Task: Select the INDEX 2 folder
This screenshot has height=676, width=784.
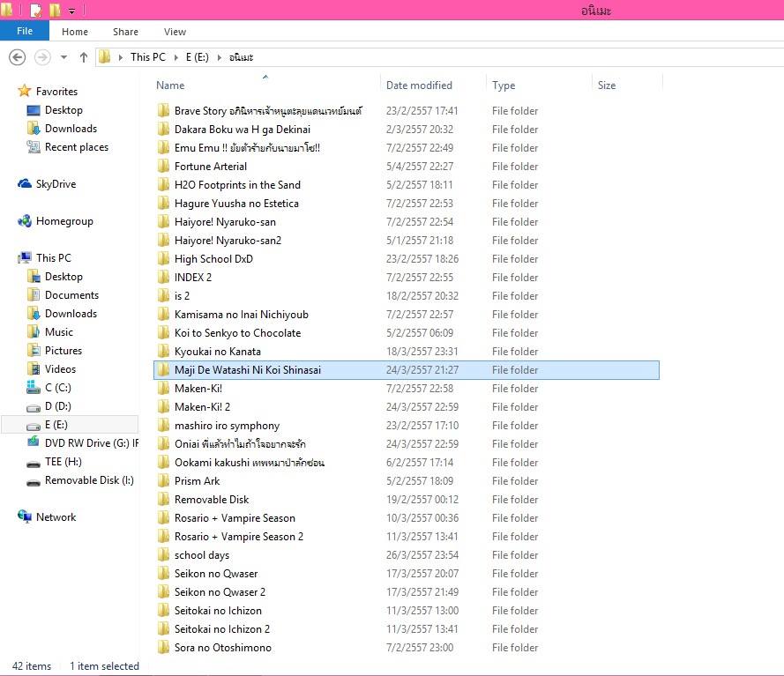Action: click(x=192, y=277)
